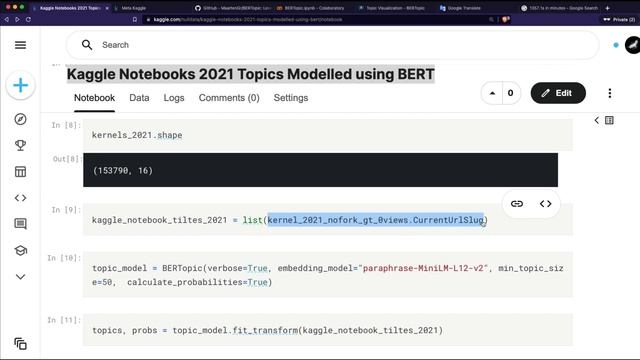Click the Brave shields icon
Screen dimensions: 640x360
[x=506, y=19]
